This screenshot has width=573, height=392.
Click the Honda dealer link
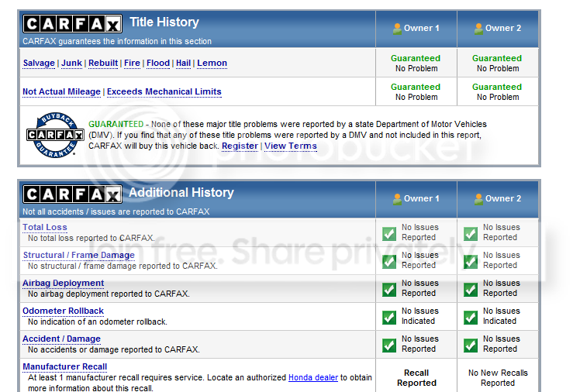pos(313,377)
